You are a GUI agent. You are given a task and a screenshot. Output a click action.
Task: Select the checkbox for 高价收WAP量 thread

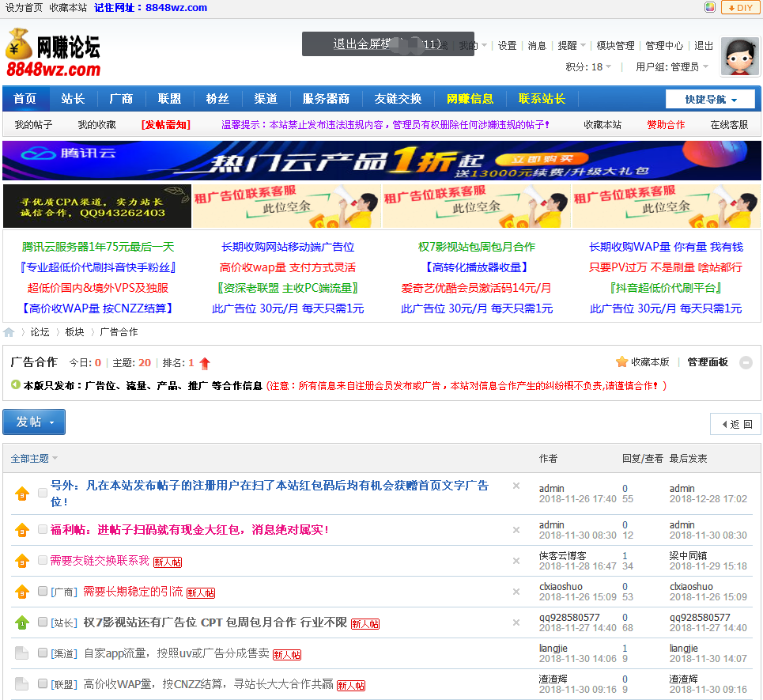[43, 683]
